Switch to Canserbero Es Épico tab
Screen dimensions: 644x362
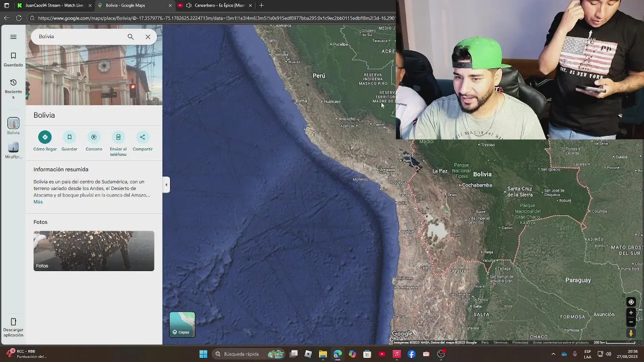[215, 6]
